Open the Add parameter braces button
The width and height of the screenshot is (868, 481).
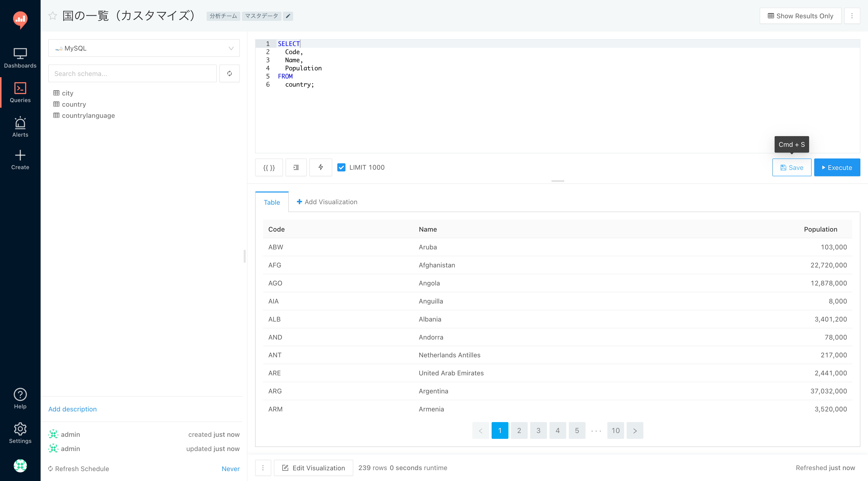coord(269,168)
